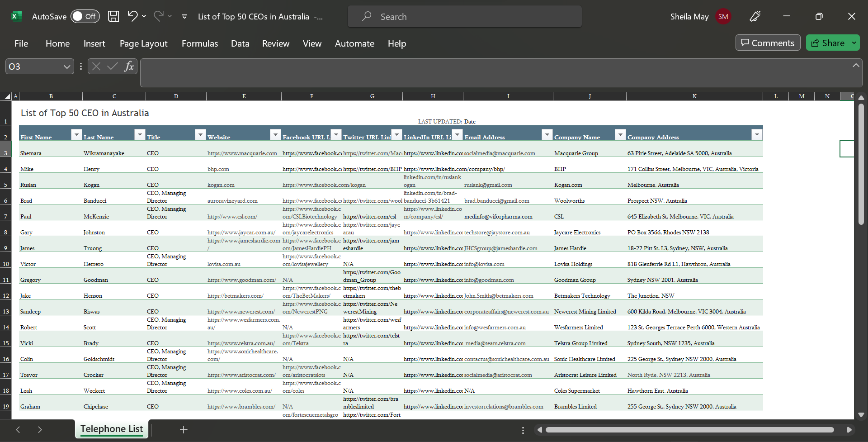Viewport: 868px width, 442px height.
Task: Click the Share button
Action: coord(827,43)
